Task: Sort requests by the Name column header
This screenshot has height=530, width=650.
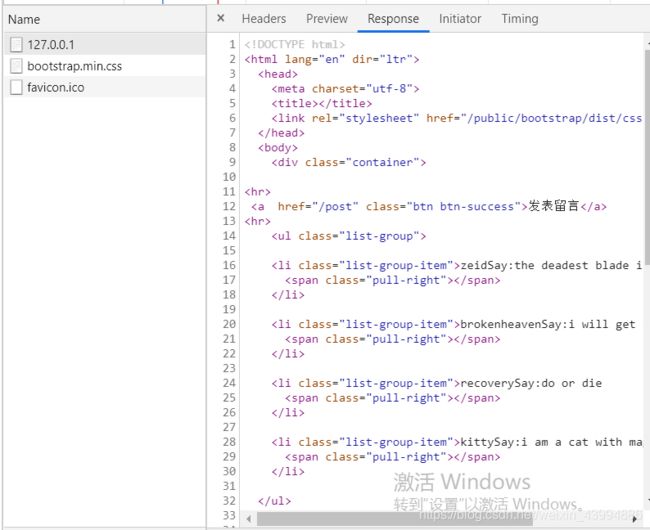Action: (24, 19)
